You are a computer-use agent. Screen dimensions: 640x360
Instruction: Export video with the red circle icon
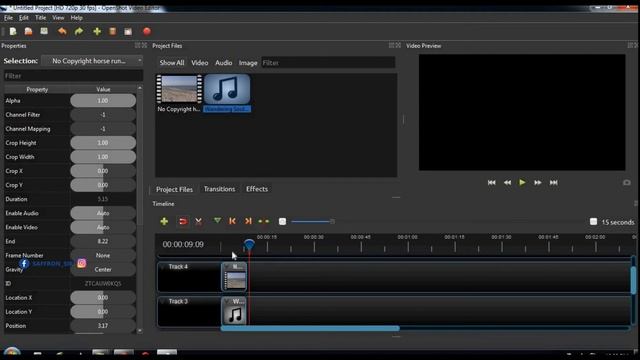pyautogui.click(x=147, y=31)
